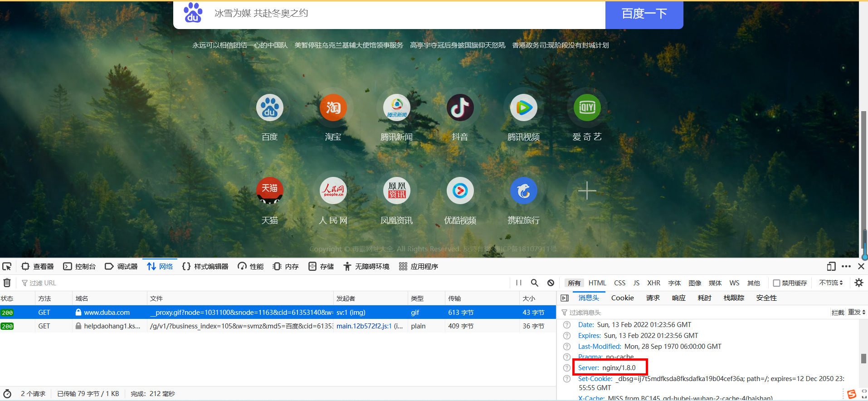Open network settings gear icon
868x401 pixels.
pos(859,283)
